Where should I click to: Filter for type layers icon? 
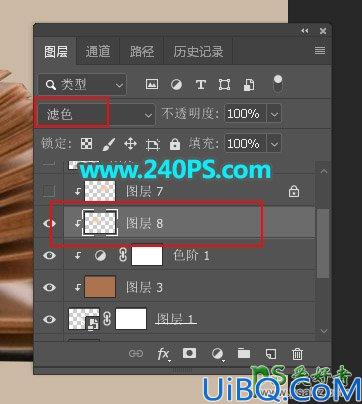(201, 85)
